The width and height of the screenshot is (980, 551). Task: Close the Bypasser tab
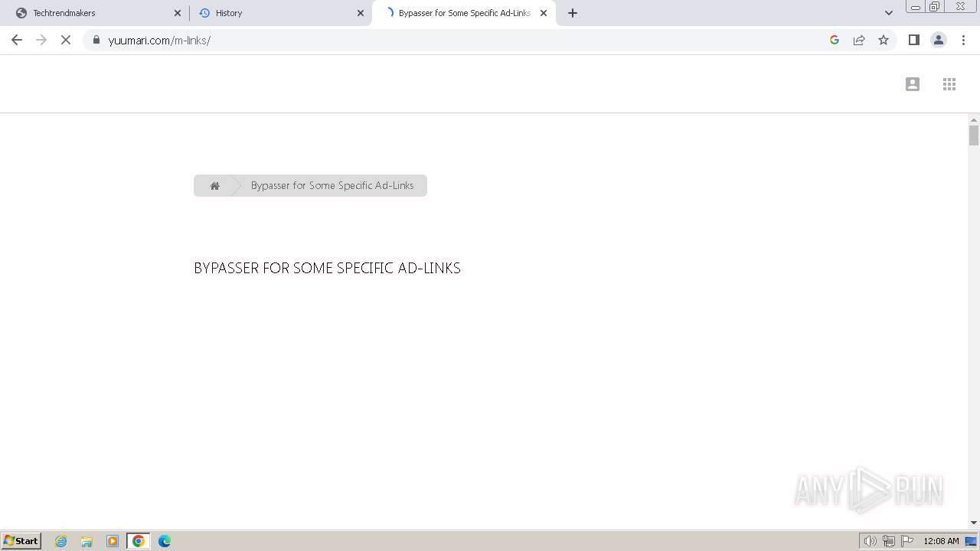coord(544,13)
